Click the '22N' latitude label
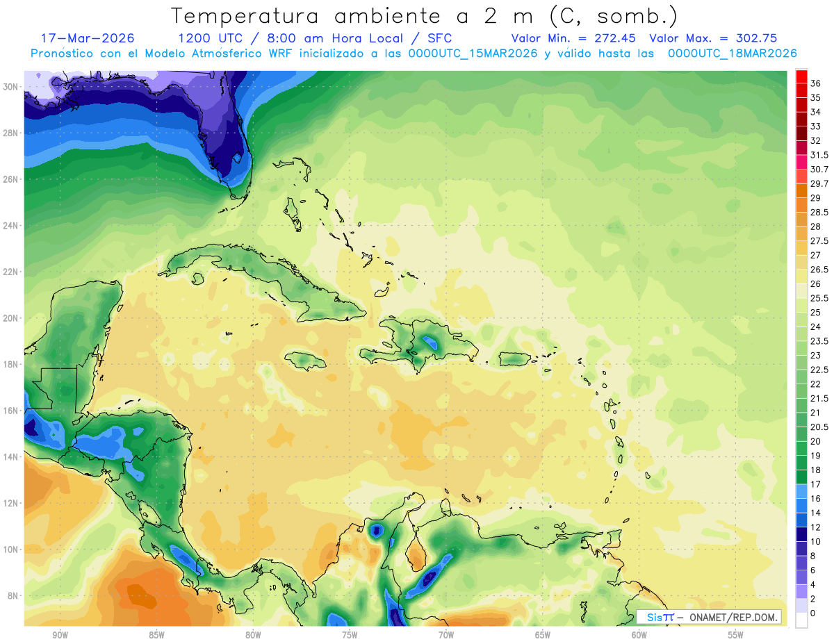Viewport: 834px width, 644px height. 11,272
